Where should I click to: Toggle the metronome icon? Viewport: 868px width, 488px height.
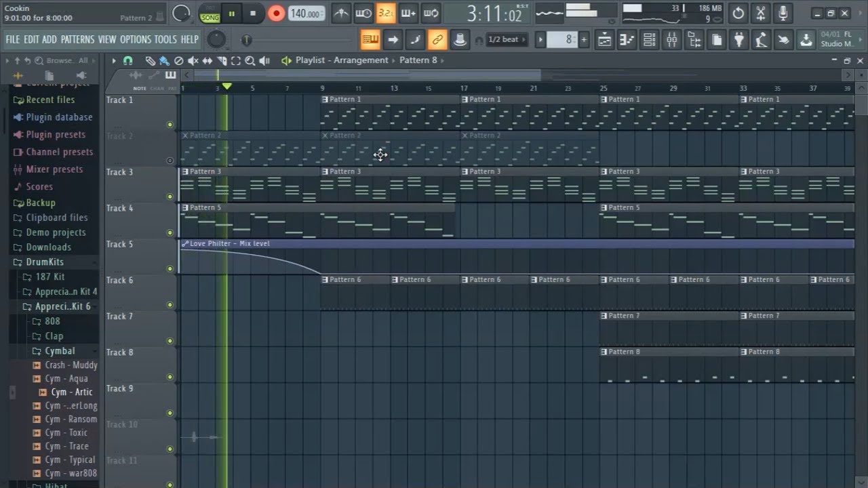[341, 13]
